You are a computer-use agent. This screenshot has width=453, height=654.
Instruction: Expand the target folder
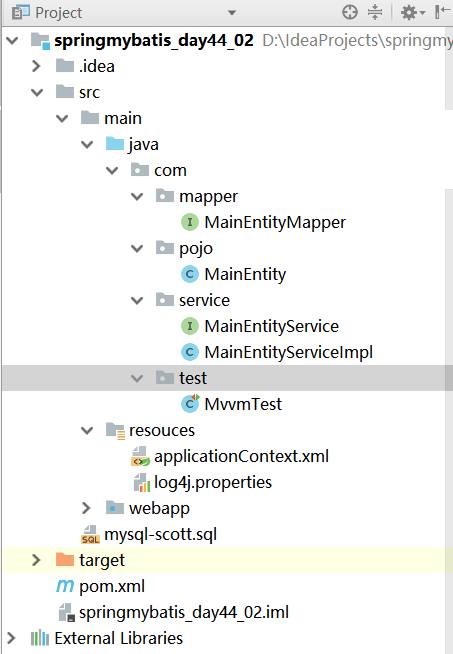click(x=36, y=560)
